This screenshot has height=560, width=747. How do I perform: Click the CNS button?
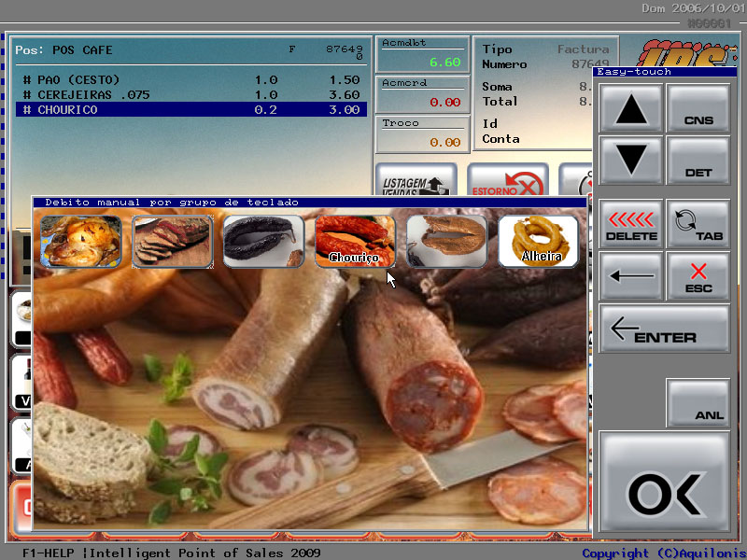click(698, 108)
